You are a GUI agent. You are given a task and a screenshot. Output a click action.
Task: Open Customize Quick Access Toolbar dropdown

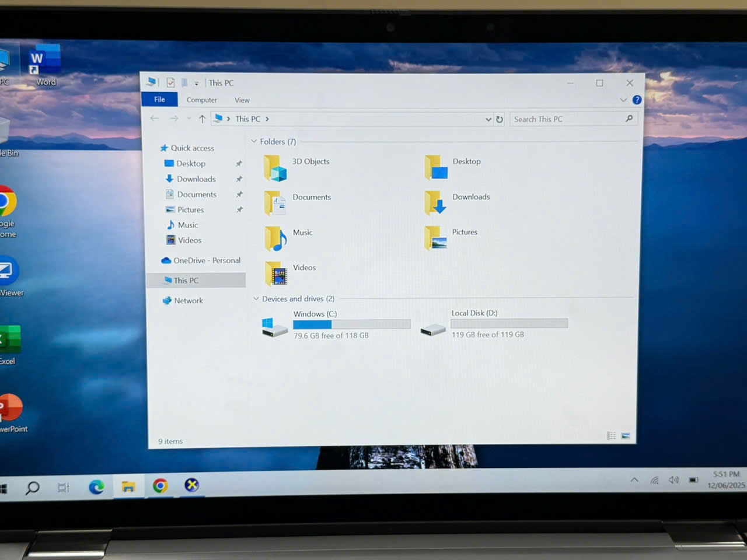197,83
